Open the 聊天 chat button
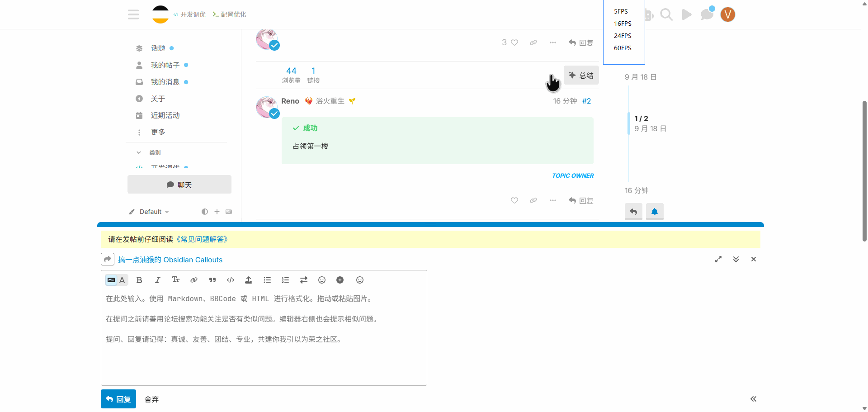This screenshot has width=868, height=412. tap(179, 185)
